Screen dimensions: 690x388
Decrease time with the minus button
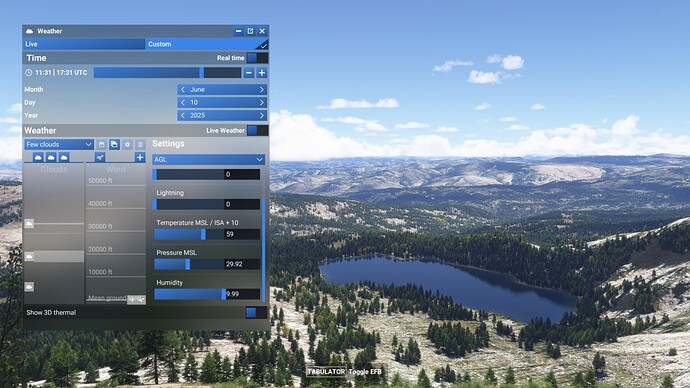coord(249,73)
